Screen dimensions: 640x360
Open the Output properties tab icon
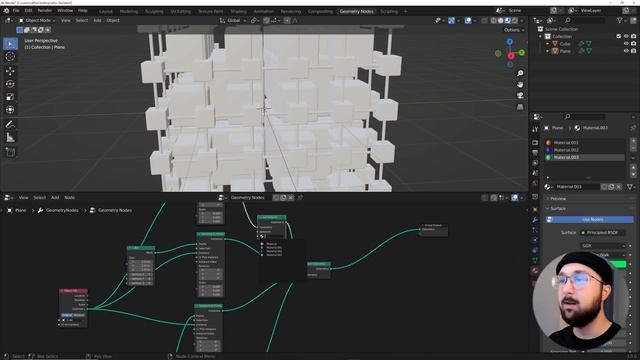535,153
